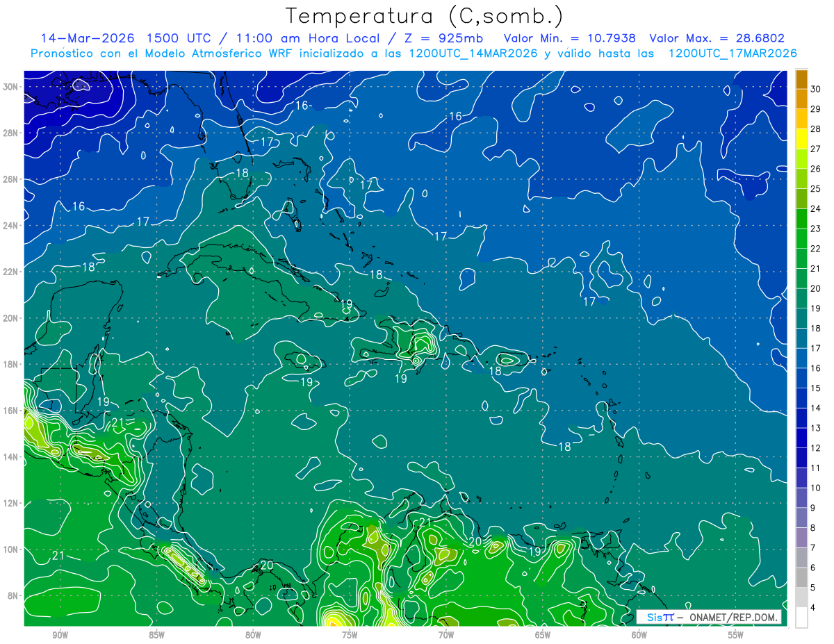
Task: Click the "60W" longitude axis label
Action: pos(639,635)
